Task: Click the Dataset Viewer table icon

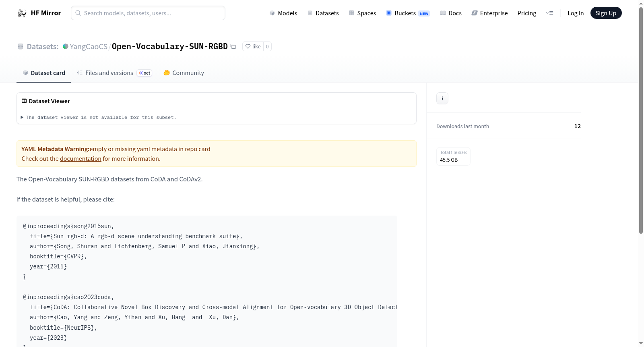Action: tap(24, 101)
